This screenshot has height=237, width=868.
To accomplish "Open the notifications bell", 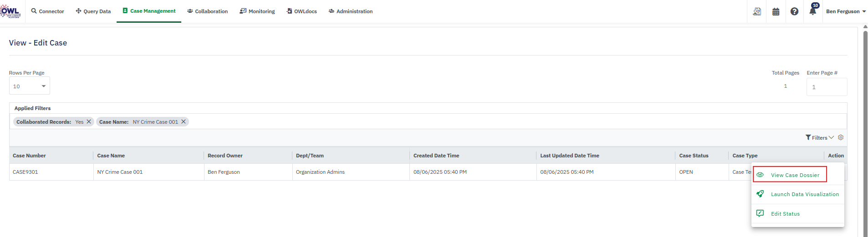I will 813,11.
